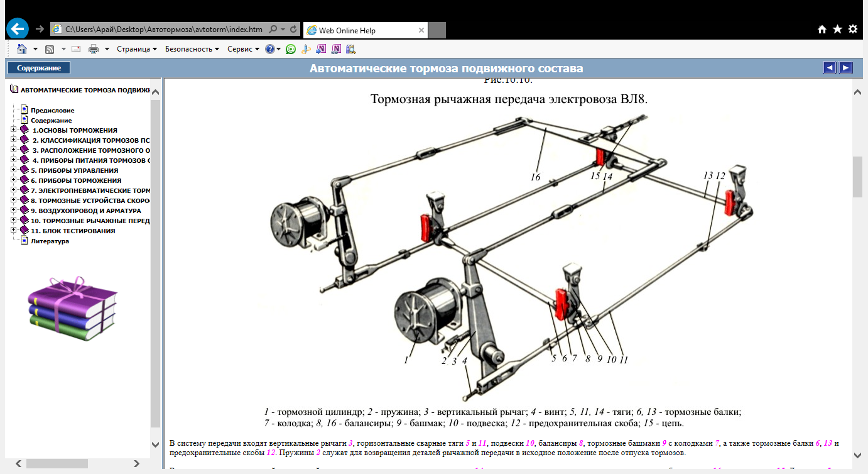Open the Home page icon in toolbar

[22, 48]
